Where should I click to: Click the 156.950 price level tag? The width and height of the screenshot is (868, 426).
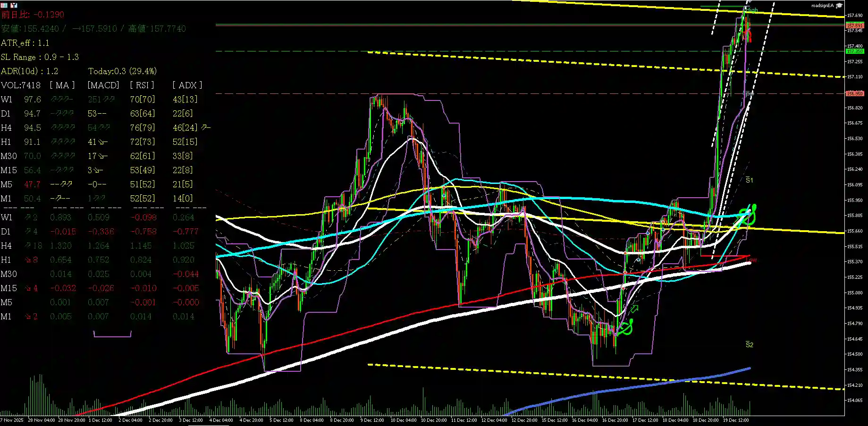click(x=854, y=93)
